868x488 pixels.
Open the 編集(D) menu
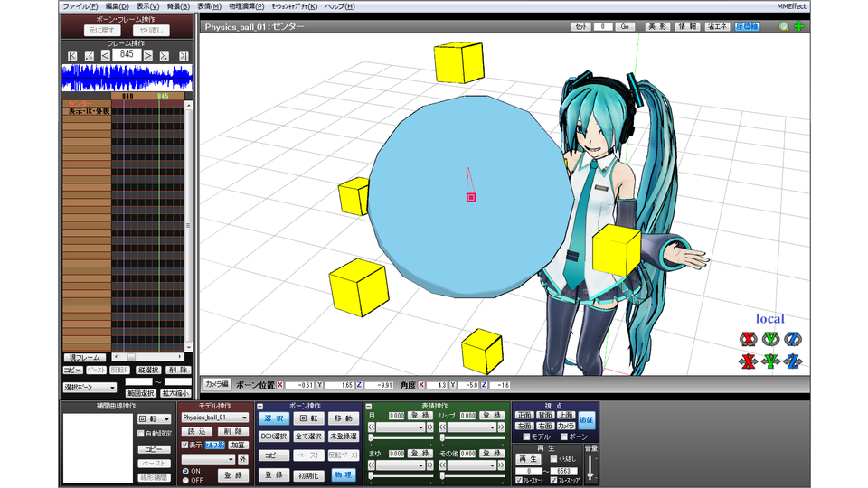point(117,6)
